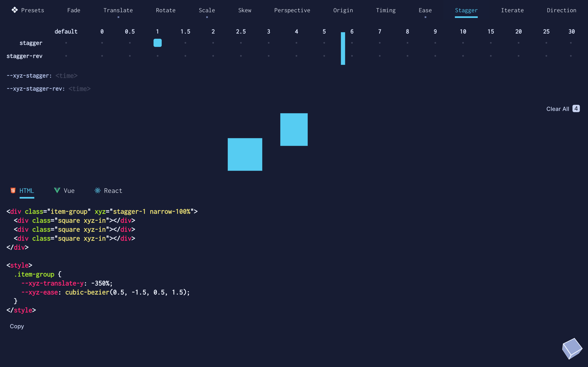Viewport: 588px width, 367px height.
Task: Select stagger-rev value 0.5 dot
Action: (130, 56)
